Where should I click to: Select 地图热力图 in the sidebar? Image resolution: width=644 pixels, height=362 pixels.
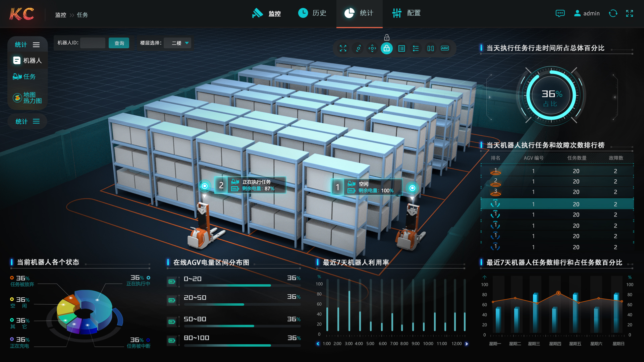point(28,98)
